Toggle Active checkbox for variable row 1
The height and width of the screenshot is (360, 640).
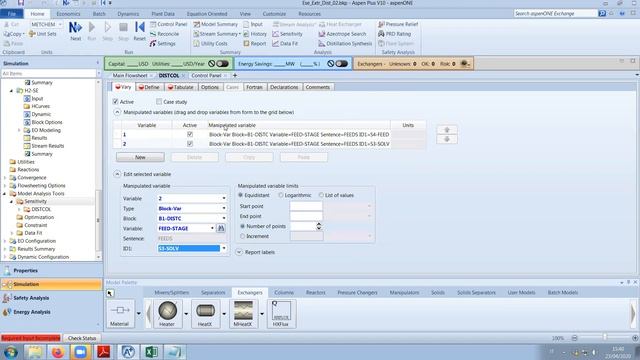click(x=190, y=134)
